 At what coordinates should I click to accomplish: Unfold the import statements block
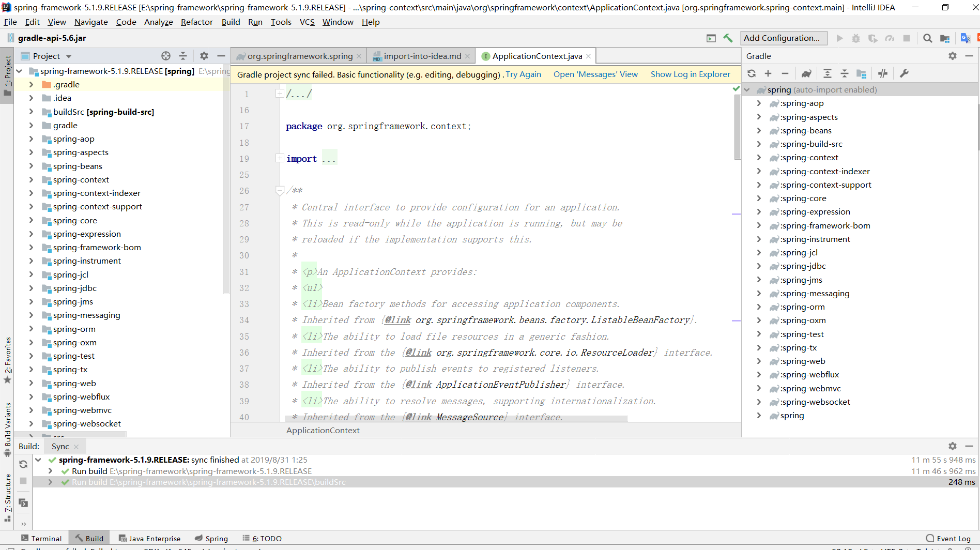(x=280, y=158)
